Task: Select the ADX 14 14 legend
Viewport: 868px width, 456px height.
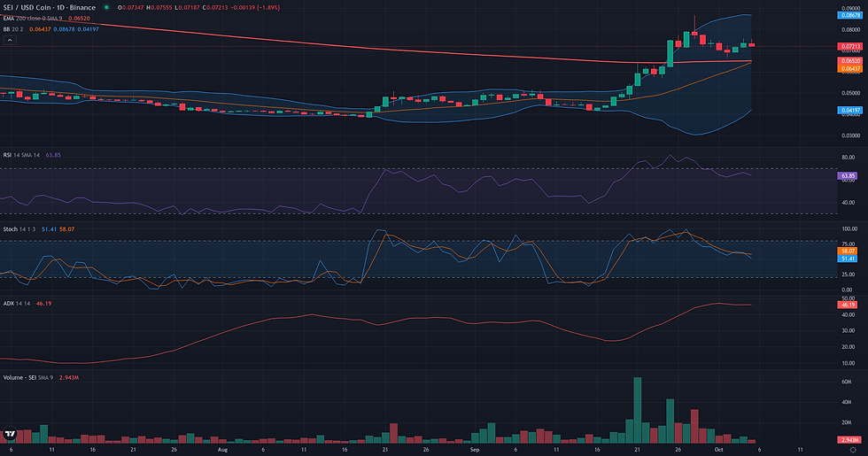Action: pyautogui.click(x=17, y=303)
